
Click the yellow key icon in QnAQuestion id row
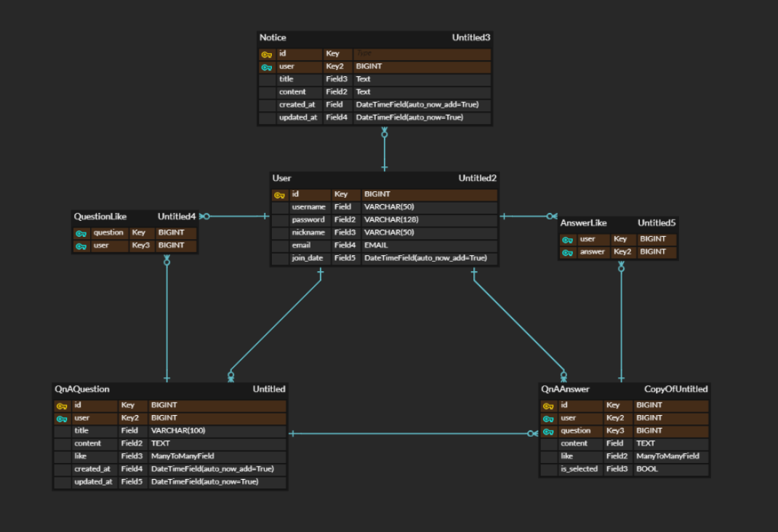click(62, 406)
